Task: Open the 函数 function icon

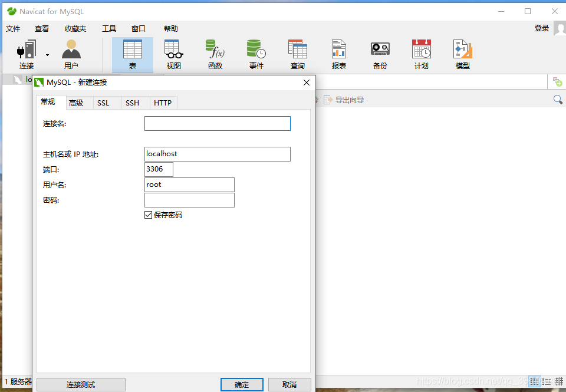Action: coord(215,54)
